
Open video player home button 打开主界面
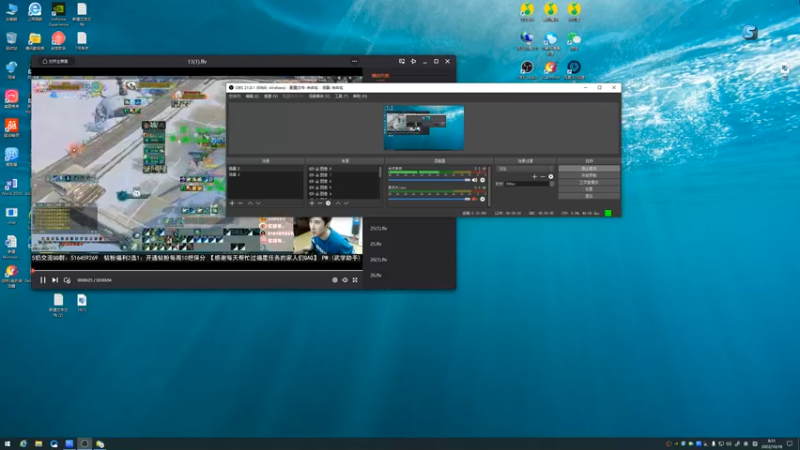(55, 61)
